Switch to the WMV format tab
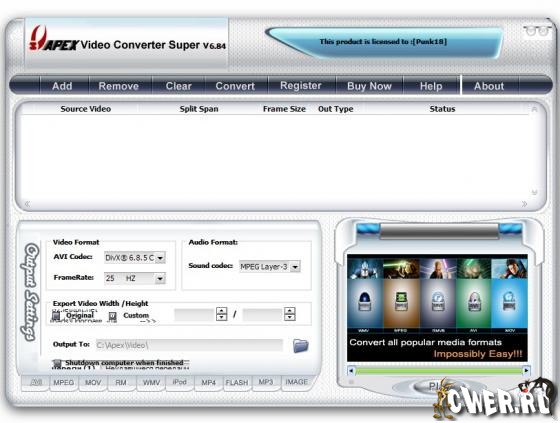Screen dimensions: 560x423 [x=151, y=383]
